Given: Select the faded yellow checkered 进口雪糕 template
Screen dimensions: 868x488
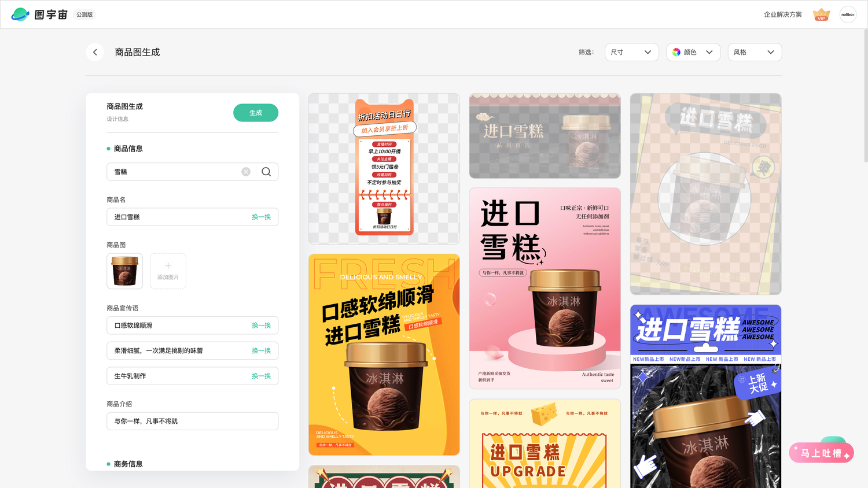Looking at the screenshot, I should (706, 194).
